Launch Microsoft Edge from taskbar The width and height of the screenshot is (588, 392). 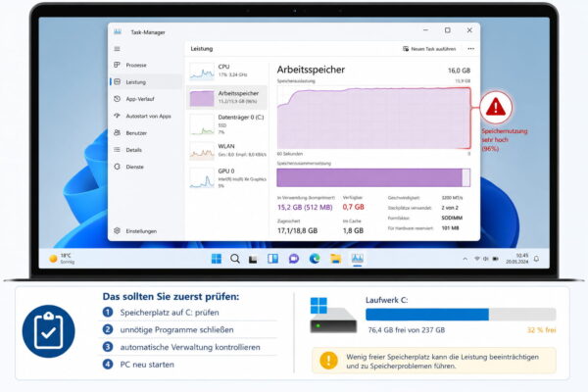tap(315, 259)
